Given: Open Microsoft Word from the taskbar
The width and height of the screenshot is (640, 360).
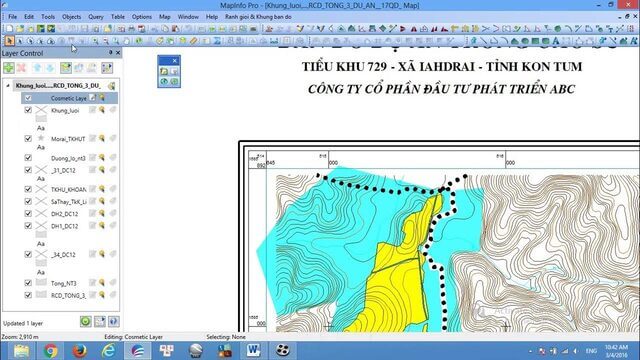Looking at the screenshot, I should 253,351.
